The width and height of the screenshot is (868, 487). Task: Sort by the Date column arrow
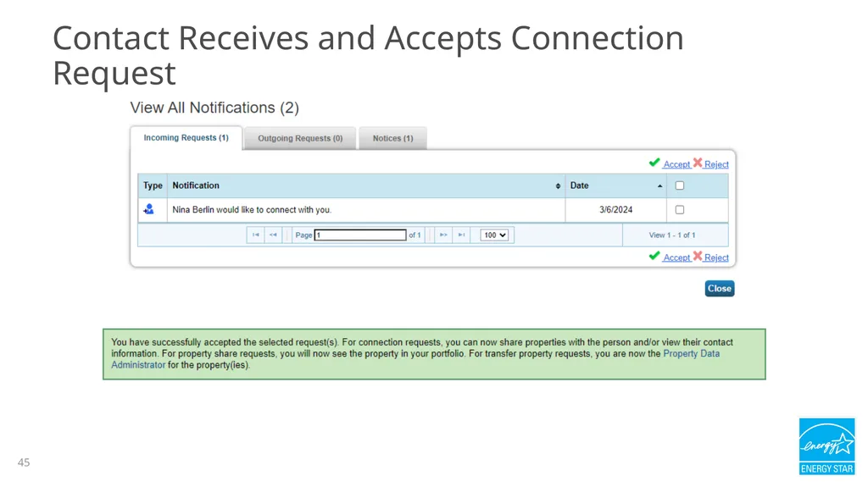(659, 186)
